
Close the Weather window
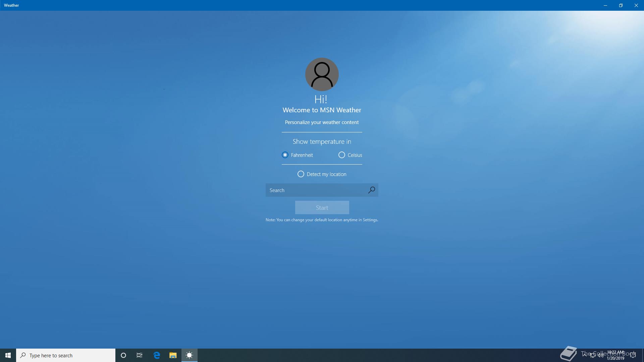[x=636, y=5]
